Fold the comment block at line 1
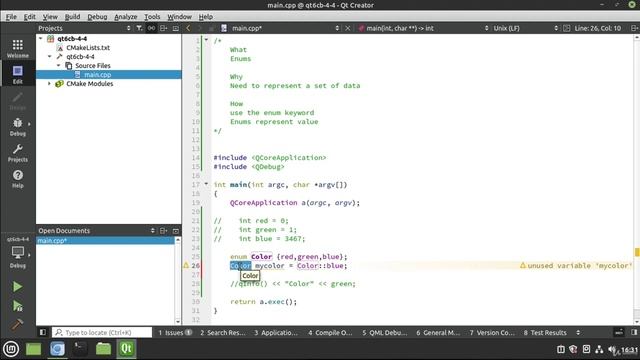Screen dimensions: 640x360 (207, 40)
